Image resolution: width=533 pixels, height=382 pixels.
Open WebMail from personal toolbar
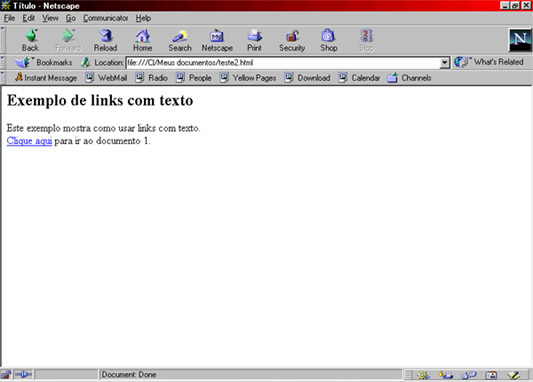[106, 78]
